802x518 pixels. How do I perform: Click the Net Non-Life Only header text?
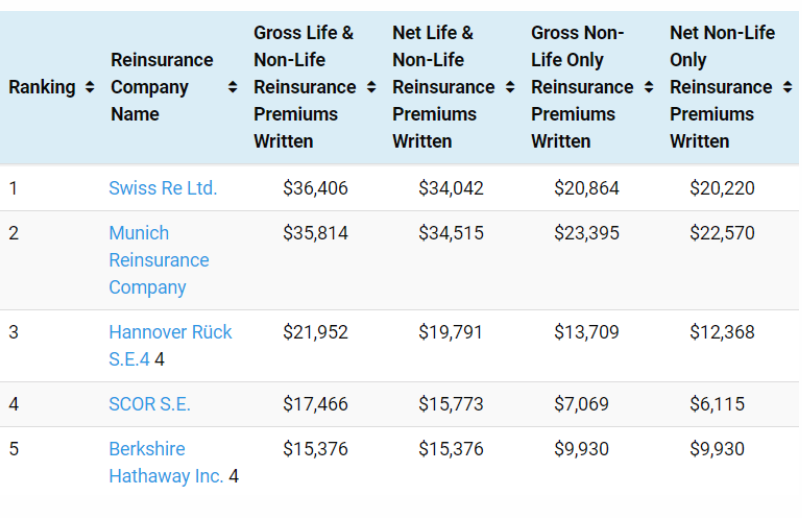[x=721, y=88]
